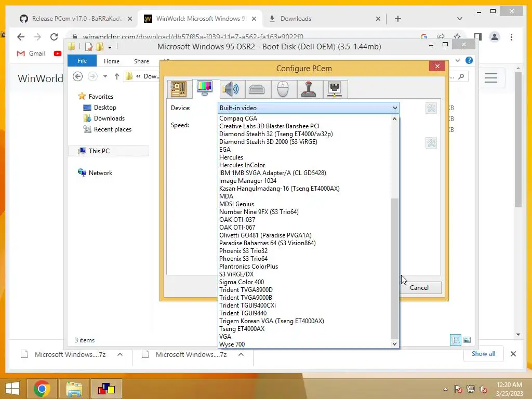
Task: Click the configure tool button beside Device
Action: pos(431,108)
